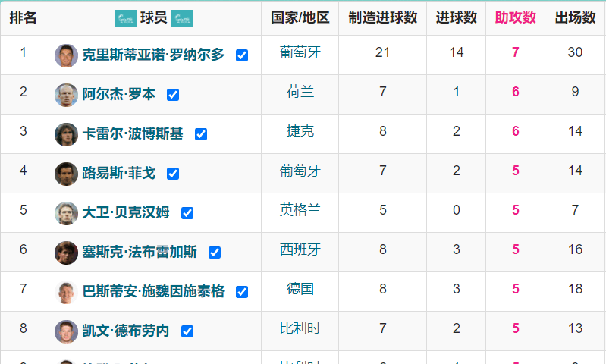Click 路易斯·菲戈's avatar photo
The height and width of the screenshot is (364, 606).
click(66, 174)
